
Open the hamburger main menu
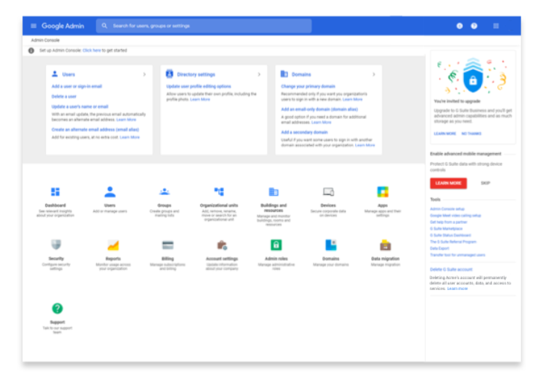click(33, 26)
